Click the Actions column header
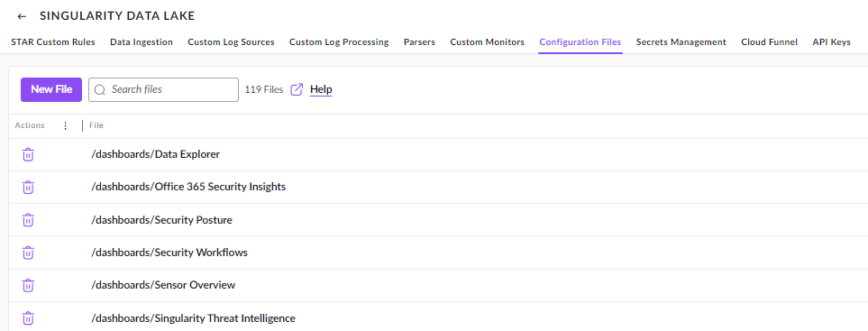 point(30,125)
